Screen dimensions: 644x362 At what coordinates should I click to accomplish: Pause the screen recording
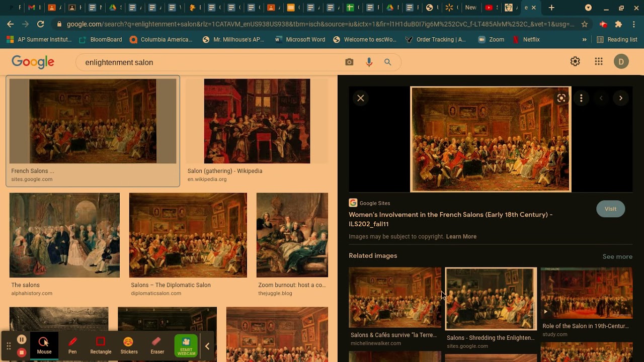pos(22,339)
